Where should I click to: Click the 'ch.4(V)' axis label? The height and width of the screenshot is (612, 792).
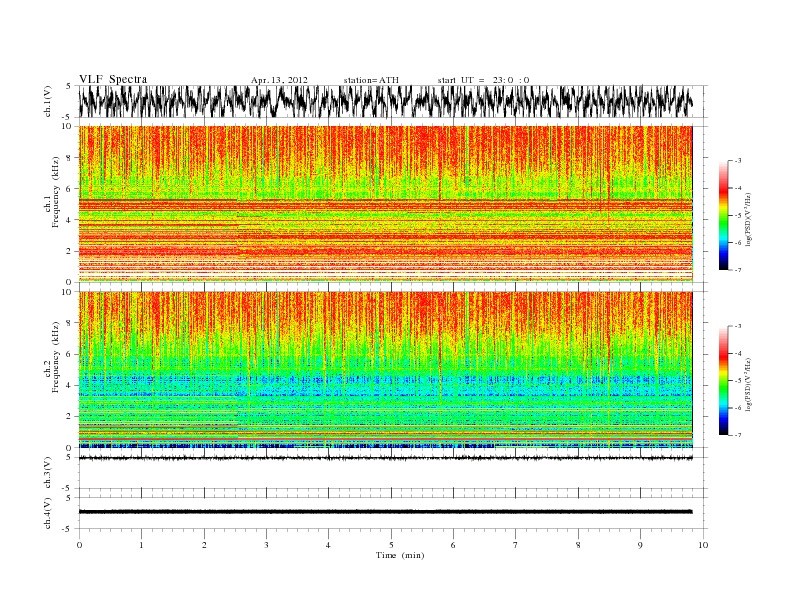click(48, 513)
